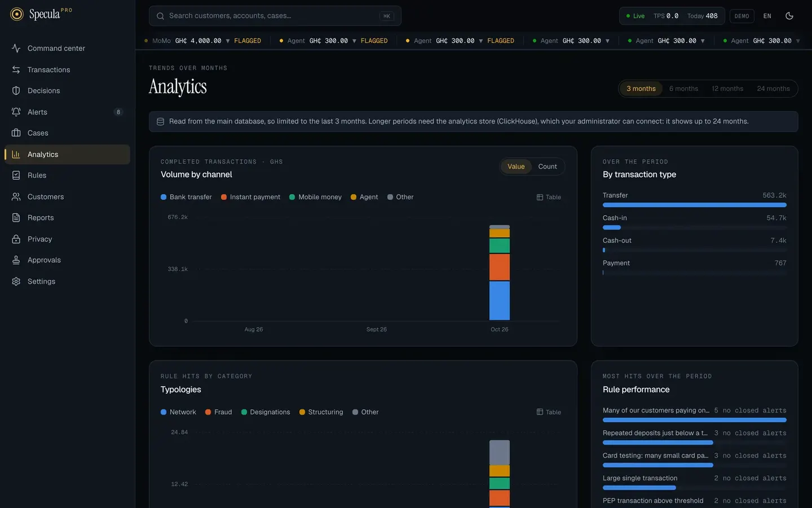
Task: Select the Decisions shield icon
Action: pyautogui.click(x=16, y=91)
